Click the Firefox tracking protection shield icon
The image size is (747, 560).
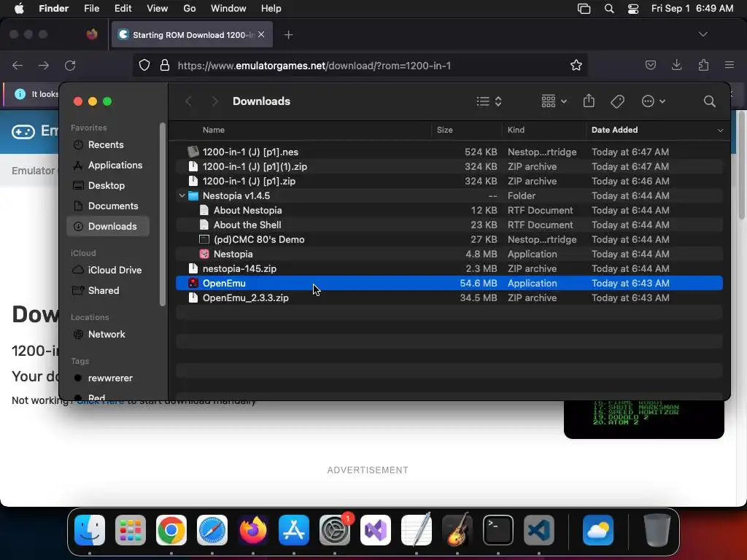(x=144, y=65)
